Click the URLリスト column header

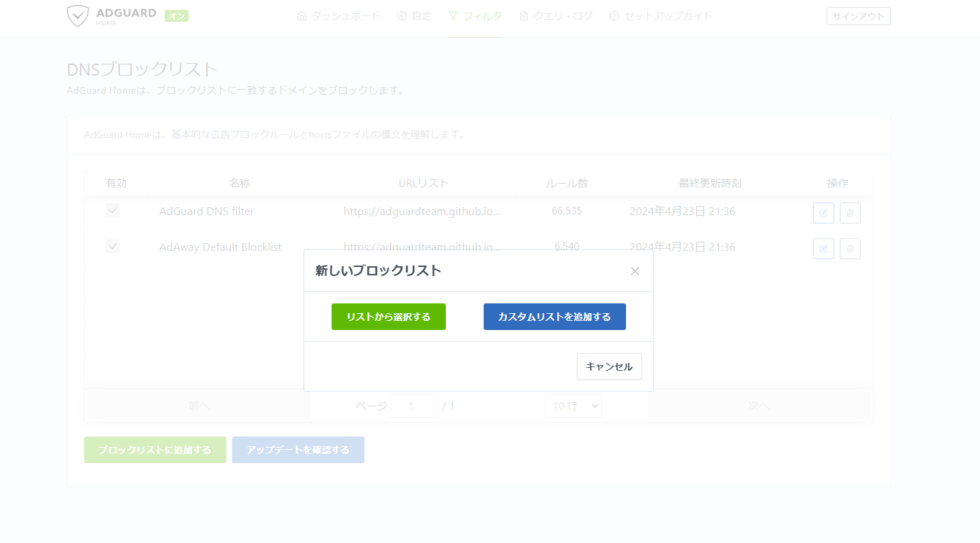[423, 184]
